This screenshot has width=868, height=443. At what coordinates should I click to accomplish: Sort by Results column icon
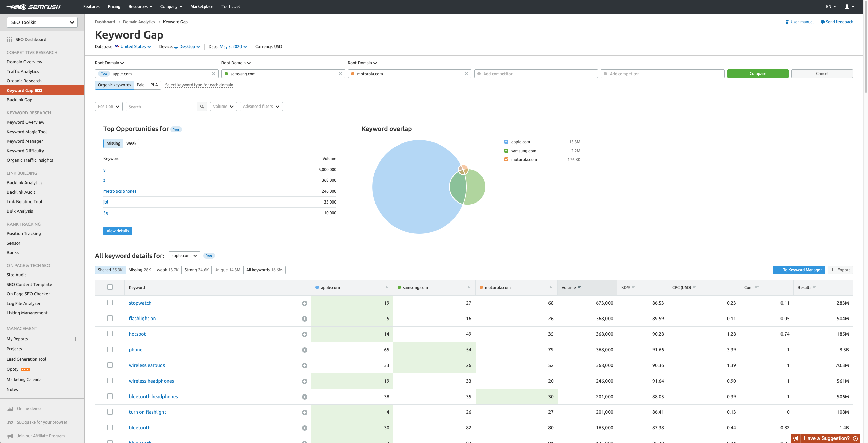[815, 288]
